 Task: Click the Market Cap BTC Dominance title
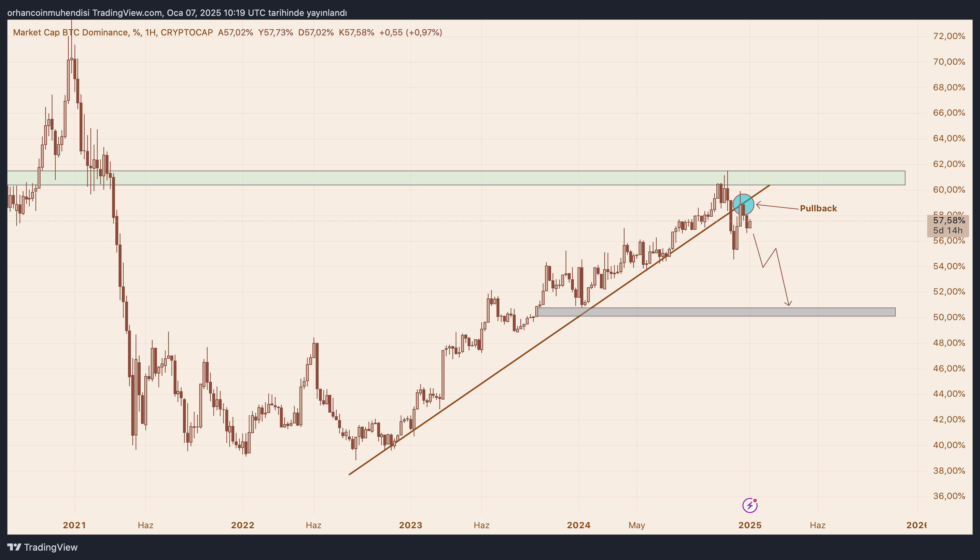pyautogui.click(x=71, y=32)
